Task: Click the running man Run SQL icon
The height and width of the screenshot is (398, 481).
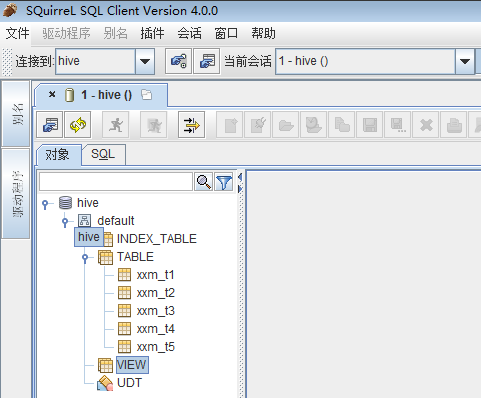Action: 116,125
